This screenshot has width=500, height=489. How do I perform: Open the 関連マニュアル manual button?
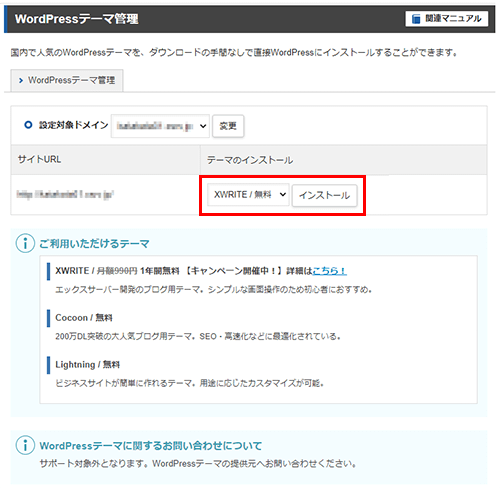446,19
